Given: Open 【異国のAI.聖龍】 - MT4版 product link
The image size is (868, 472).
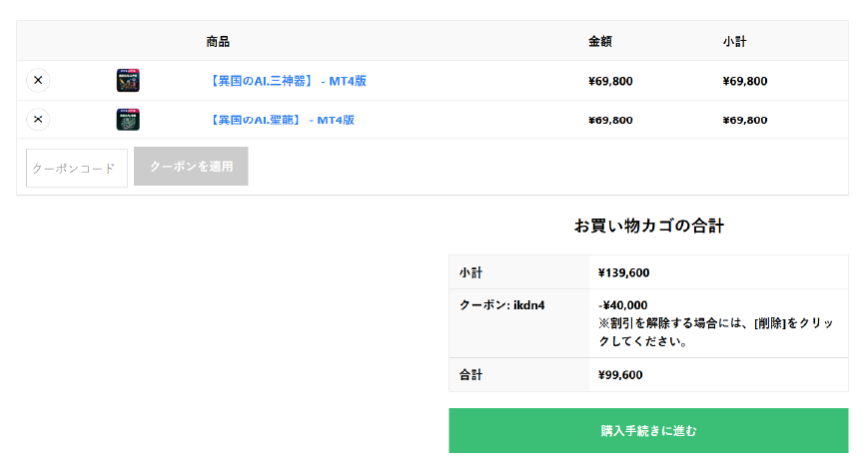Looking at the screenshot, I should [x=280, y=120].
